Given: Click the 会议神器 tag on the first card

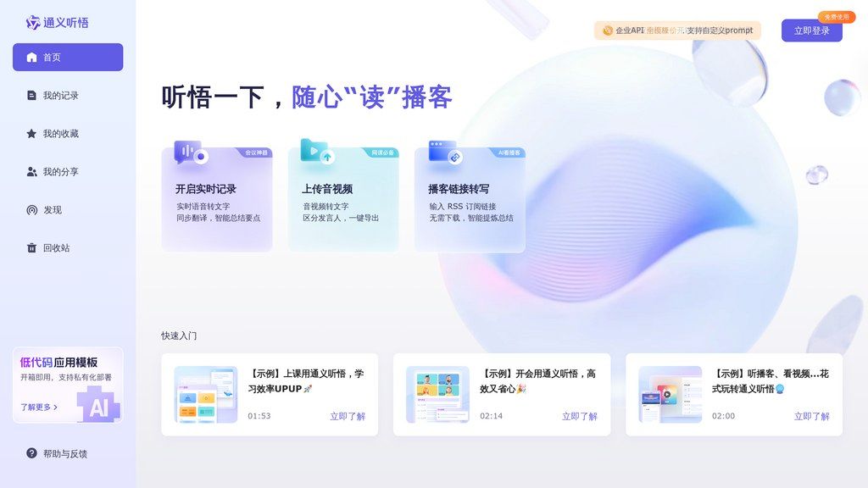Looking at the screenshot, I should click(x=256, y=152).
